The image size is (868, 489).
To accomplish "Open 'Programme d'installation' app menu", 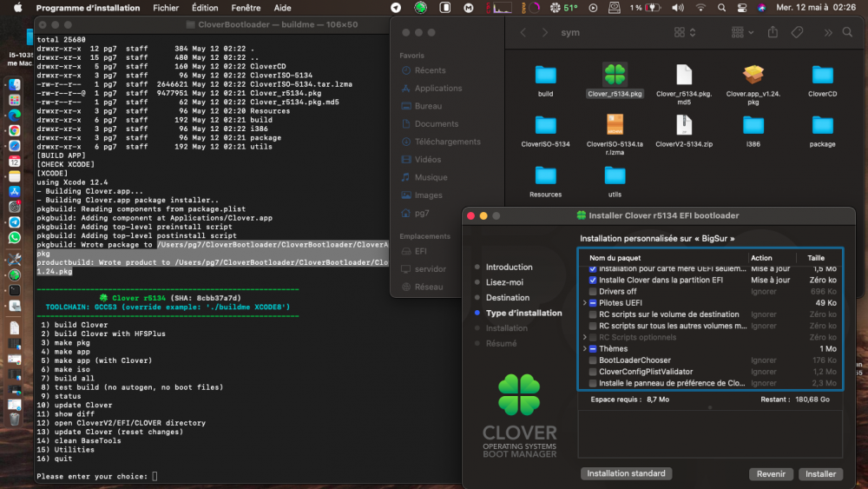I will pos(88,8).
